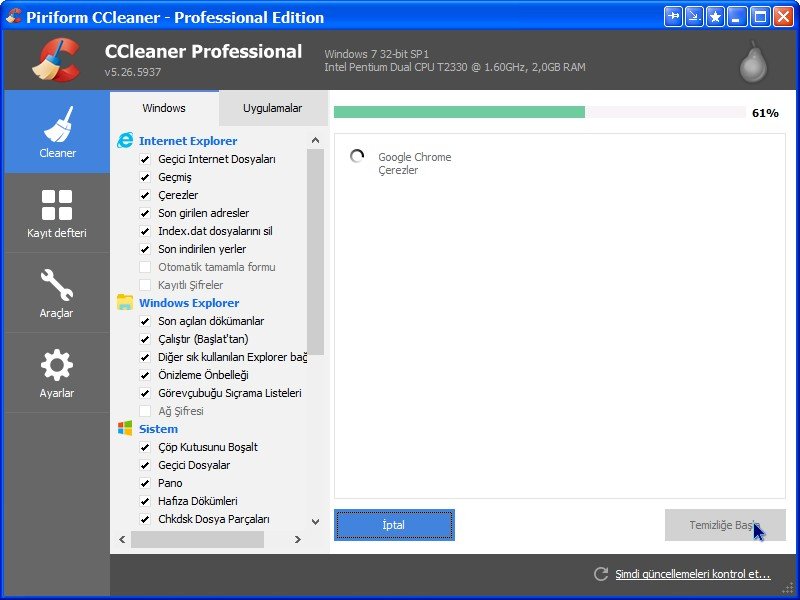800x600 pixels.
Task: Click the list scroll-up arrow
Action: coord(315,140)
